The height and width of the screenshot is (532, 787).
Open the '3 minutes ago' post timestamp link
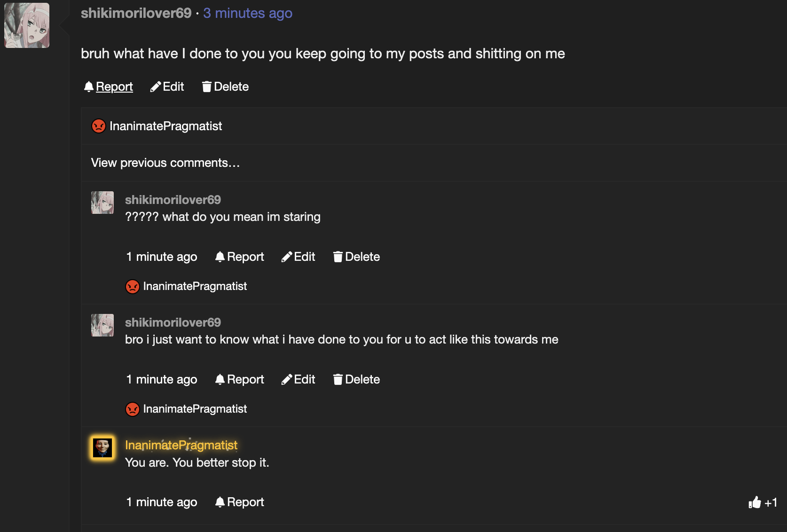[x=247, y=13]
